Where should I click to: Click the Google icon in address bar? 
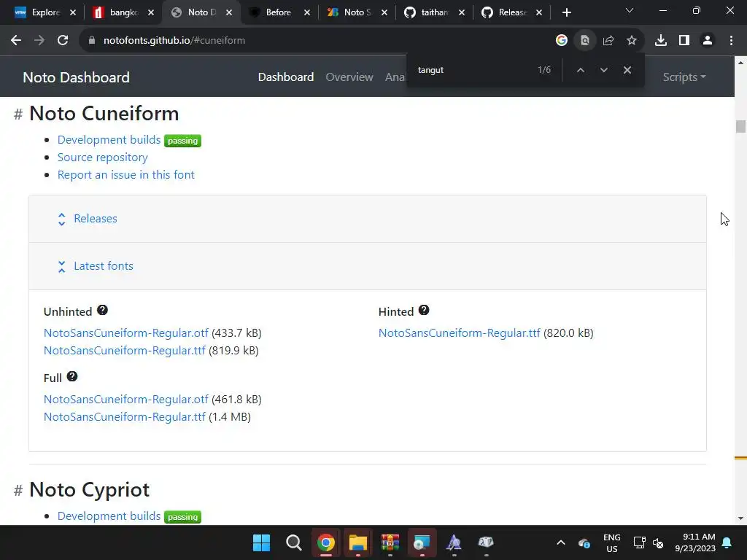[x=561, y=41]
